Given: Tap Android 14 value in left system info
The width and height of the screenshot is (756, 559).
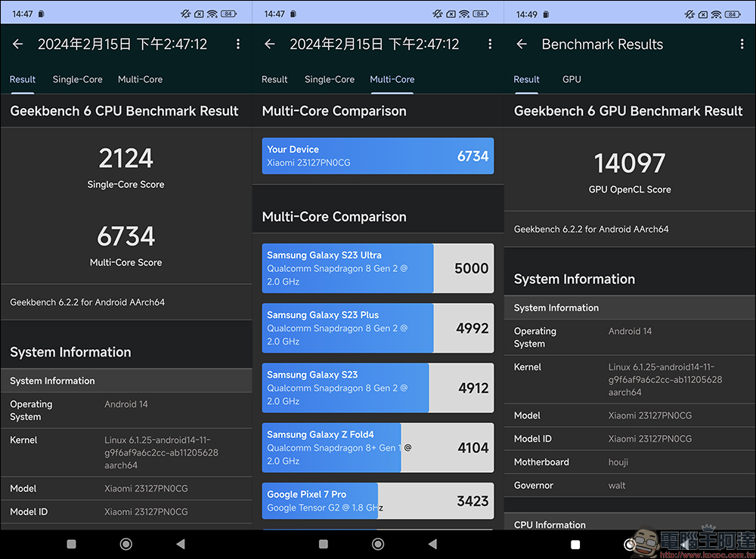Looking at the screenshot, I should tap(125, 404).
